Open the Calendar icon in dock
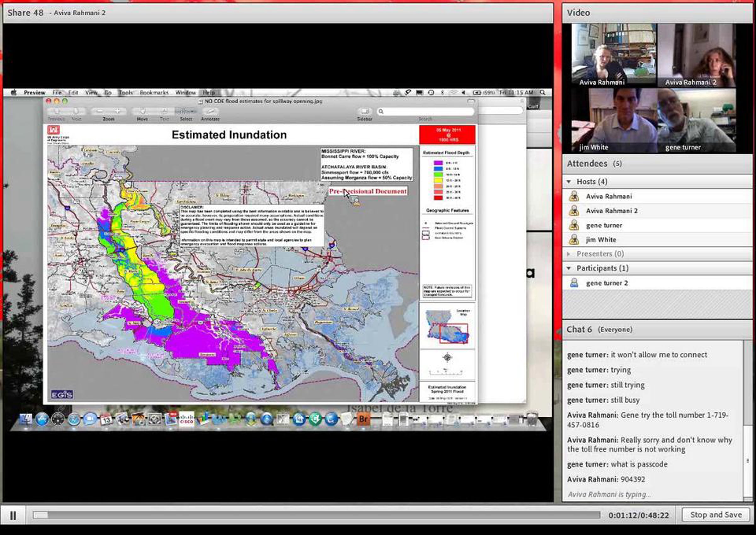756x535 pixels. pyautogui.click(x=106, y=420)
